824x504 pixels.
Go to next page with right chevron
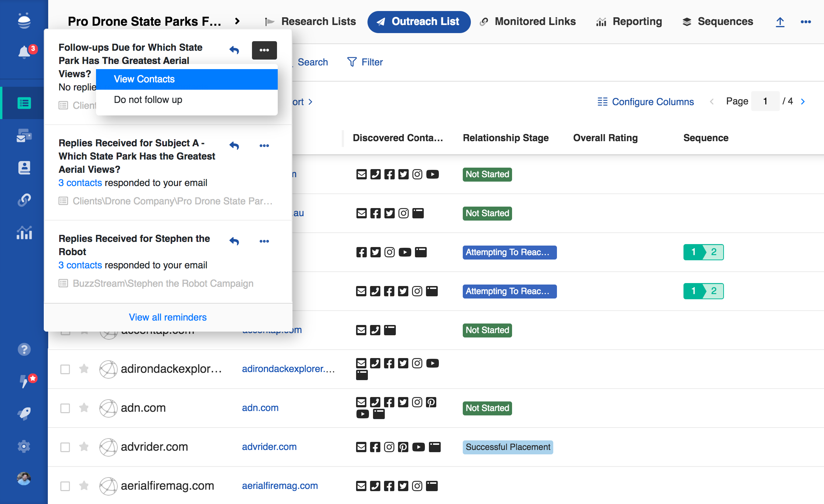803,101
